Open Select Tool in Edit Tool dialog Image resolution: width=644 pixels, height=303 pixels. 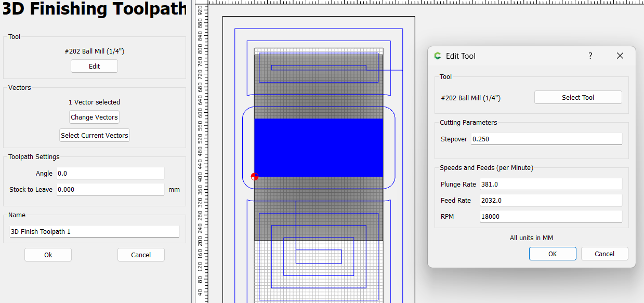pyautogui.click(x=577, y=97)
